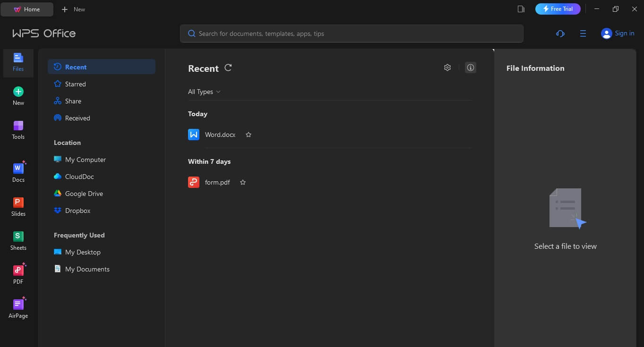Open a New tab
The image size is (644, 347).
(x=73, y=9)
